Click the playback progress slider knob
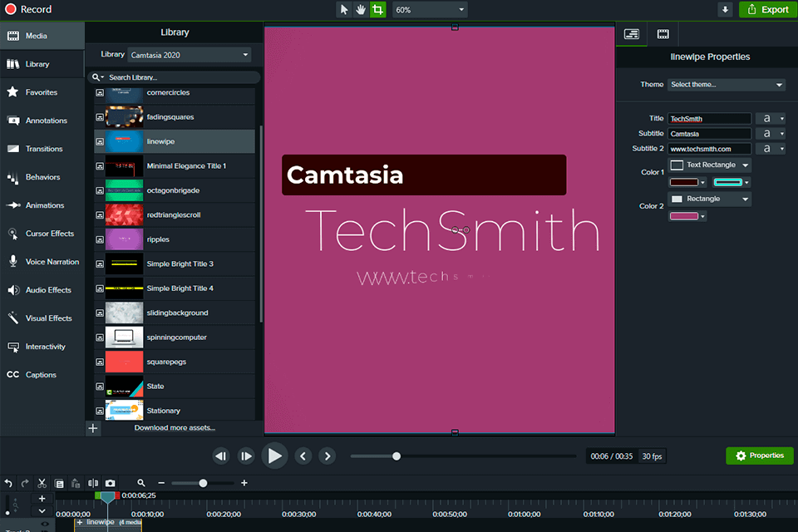The width and height of the screenshot is (798, 532). tap(397, 456)
